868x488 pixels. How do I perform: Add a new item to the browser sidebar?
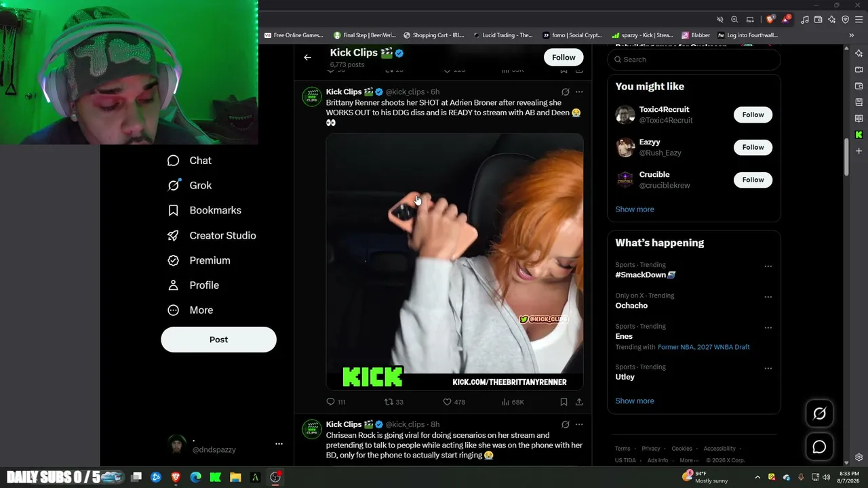coord(859,151)
